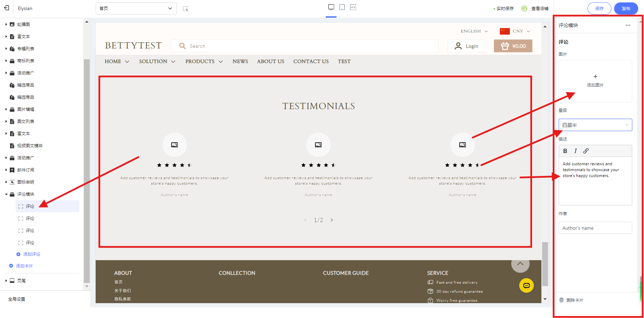Open the three-dot menu for 评论模块 panel
644x318 pixels.
pyautogui.click(x=628, y=25)
